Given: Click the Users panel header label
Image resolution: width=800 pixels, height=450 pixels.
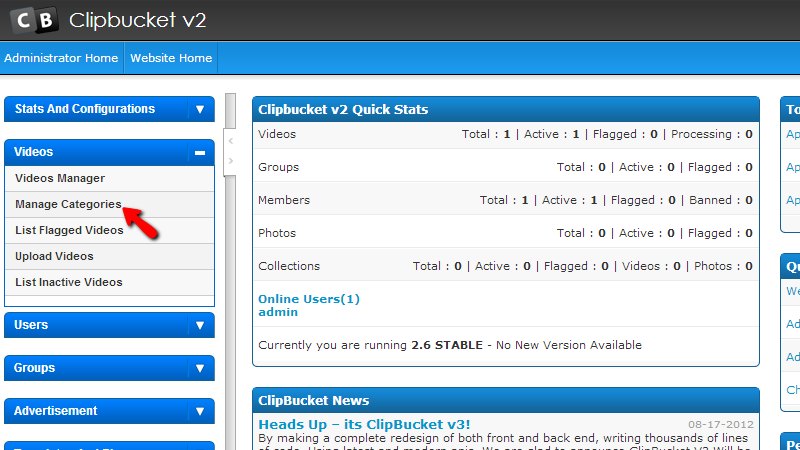Looking at the screenshot, I should point(31,325).
